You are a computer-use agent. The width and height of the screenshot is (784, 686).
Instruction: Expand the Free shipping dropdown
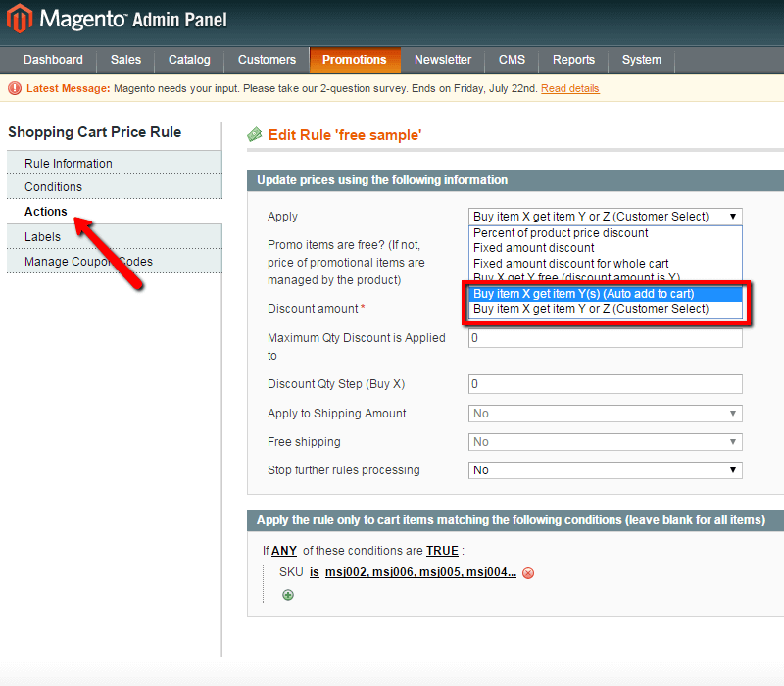(605, 442)
